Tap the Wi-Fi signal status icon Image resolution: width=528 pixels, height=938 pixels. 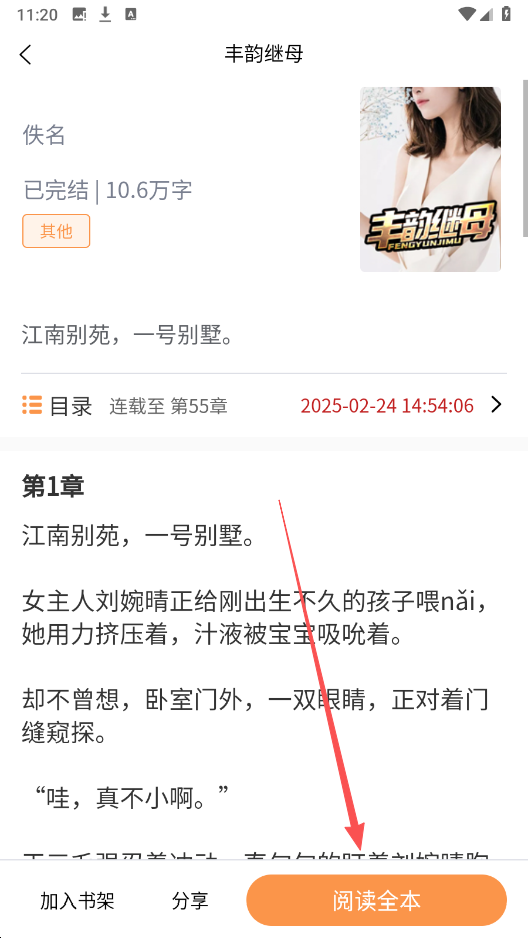click(467, 14)
